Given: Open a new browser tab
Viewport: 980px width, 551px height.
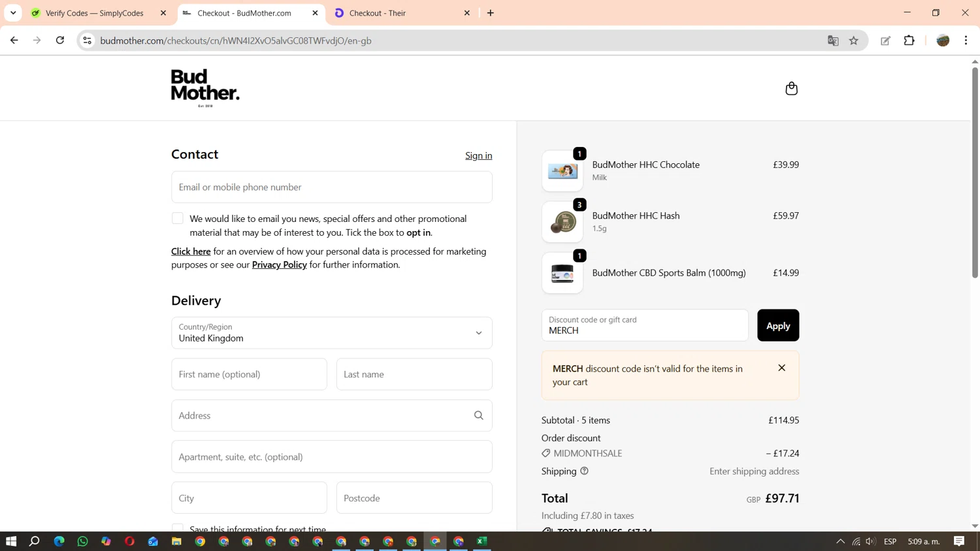Looking at the screenshot, I should point(491,13).
